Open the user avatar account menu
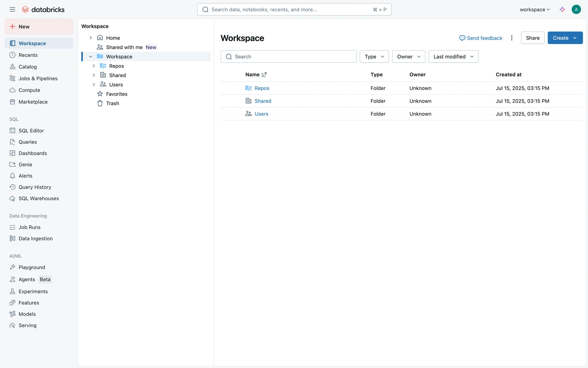The image size is (588, 368). tap(576, 10)
